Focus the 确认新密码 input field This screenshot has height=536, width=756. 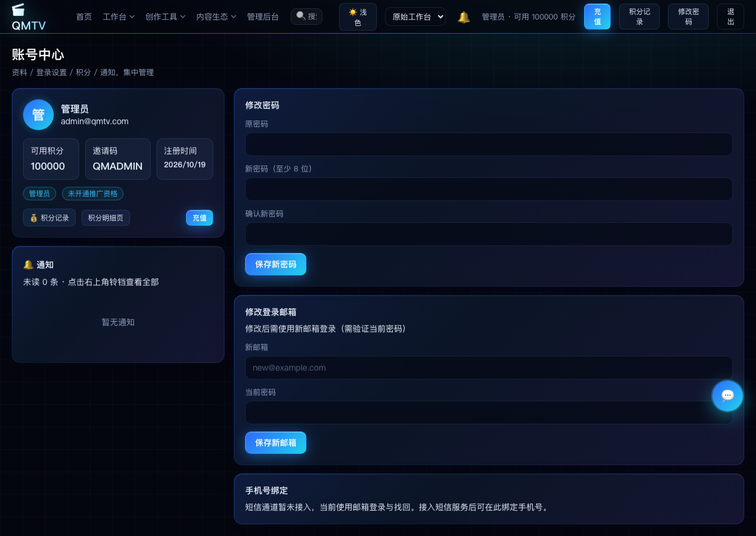point(489,234)
